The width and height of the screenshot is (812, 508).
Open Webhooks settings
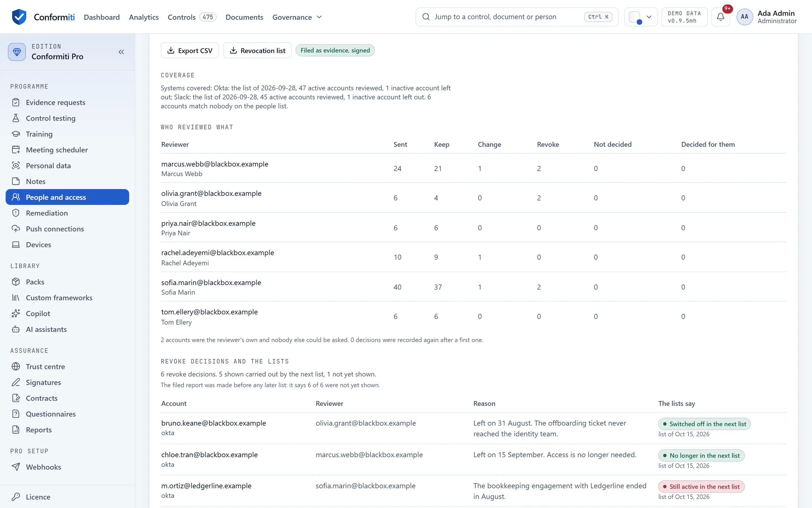pyautogui.click(x=67, y=467)
